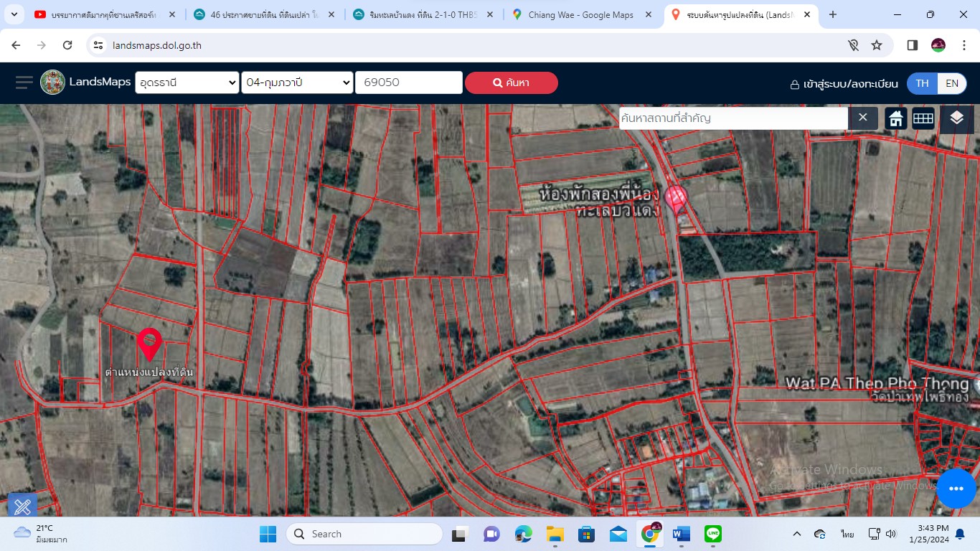Click the ตำแหน่งแปลงที่ดิน marker label
Image resolution: width=980 pixels, height=551 pixels.
click(x=149, y=372)
